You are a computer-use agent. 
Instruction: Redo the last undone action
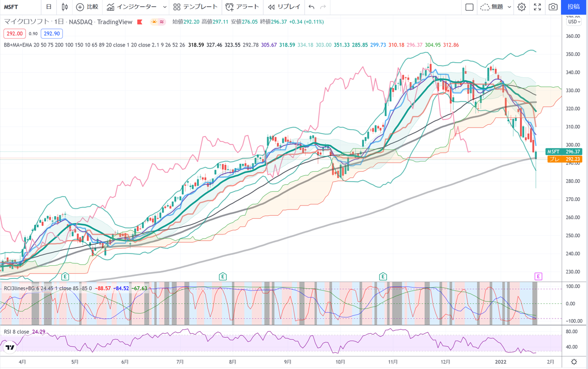pos(323,7)
